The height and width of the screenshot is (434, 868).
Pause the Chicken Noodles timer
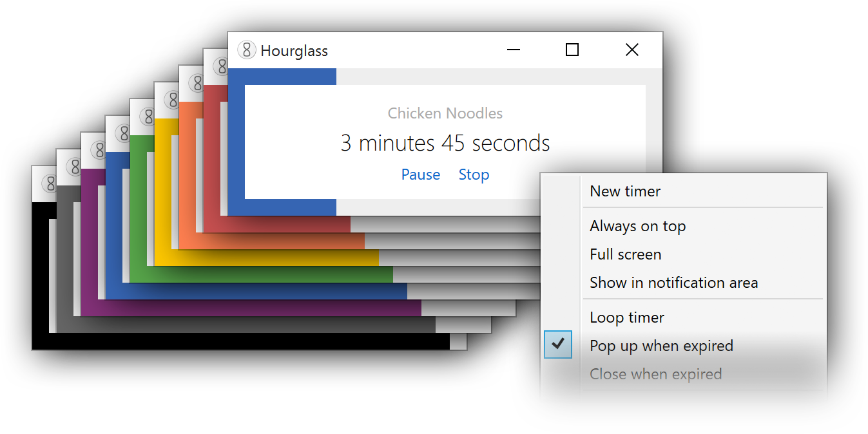(420, 174)
